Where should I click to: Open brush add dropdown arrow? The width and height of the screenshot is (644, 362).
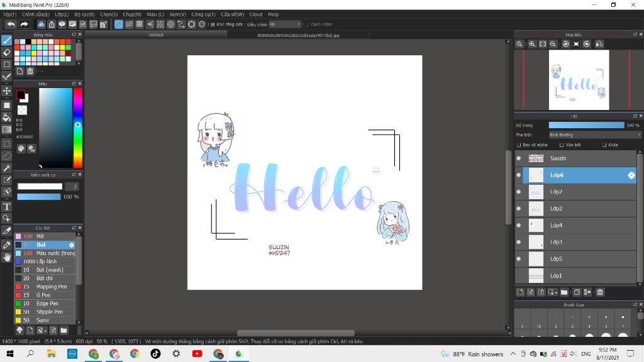pyautogui.click(x=45, y=331)
